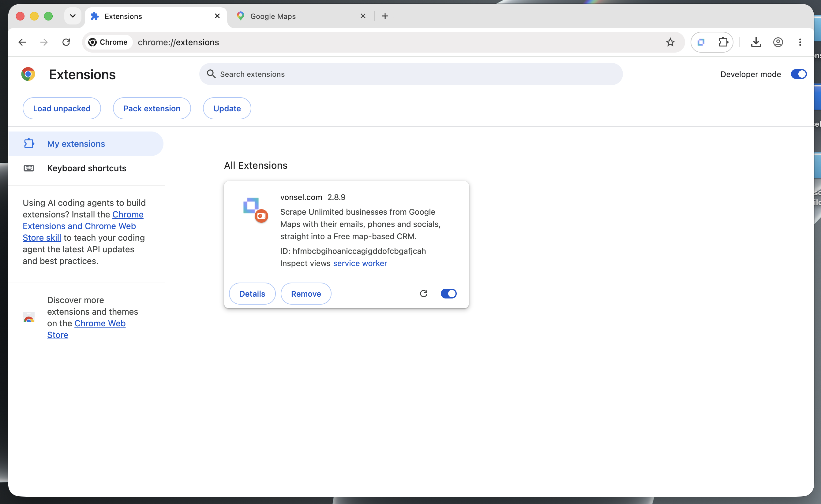This screenshot has width=821, height=504.
Task: Open Chrome's three-dot menu
Action: coord(800,42)
